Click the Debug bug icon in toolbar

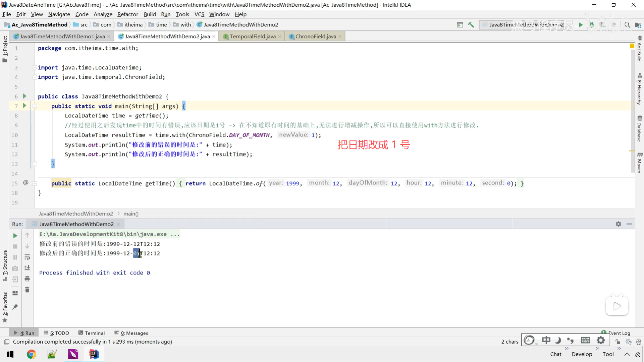pos(592,24)
